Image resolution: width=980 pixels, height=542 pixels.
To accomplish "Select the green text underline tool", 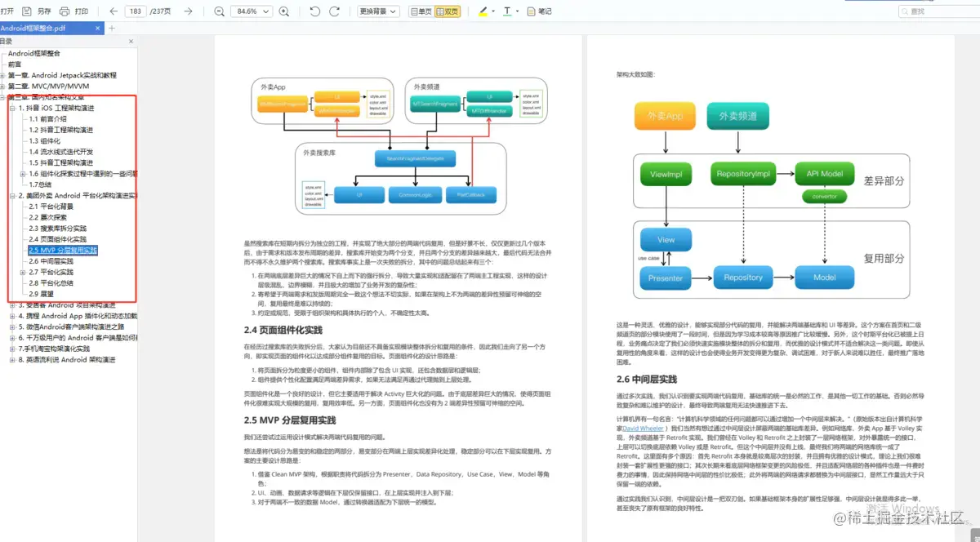I will [507, 11].
